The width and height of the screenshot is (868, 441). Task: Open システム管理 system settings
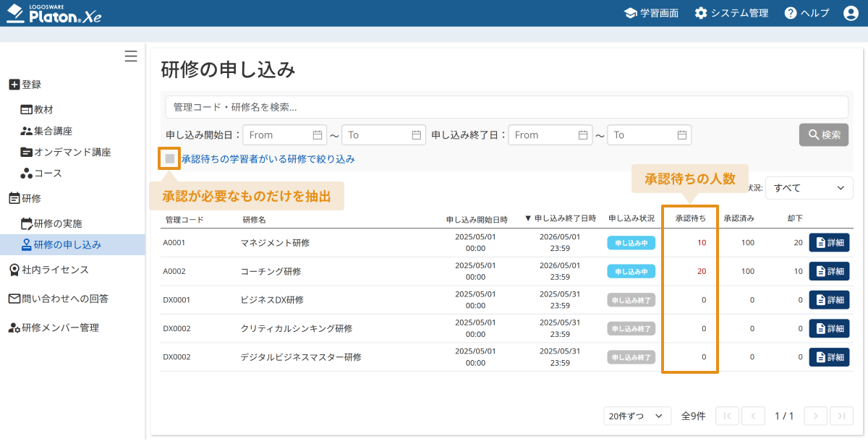[x=731, y=13]
